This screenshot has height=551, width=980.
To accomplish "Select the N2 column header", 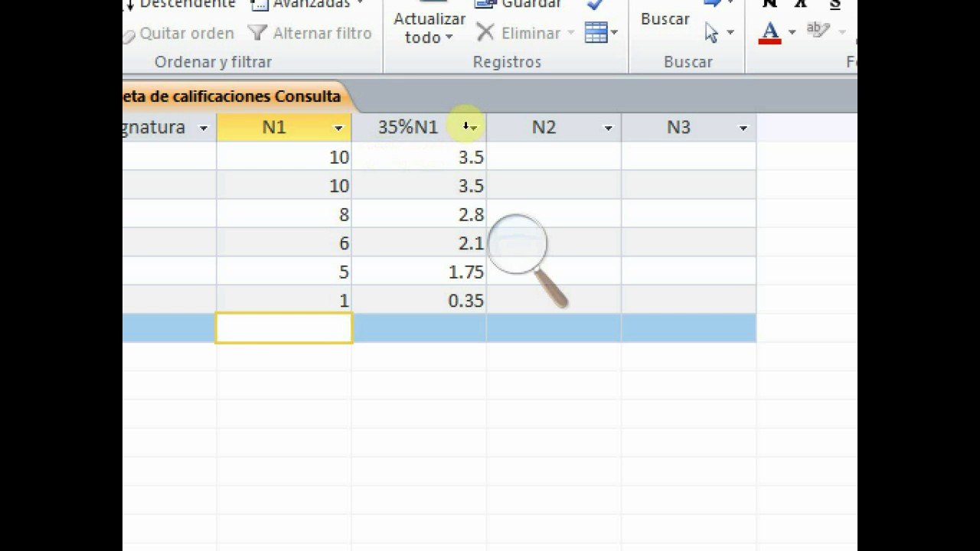I will 554,127.
